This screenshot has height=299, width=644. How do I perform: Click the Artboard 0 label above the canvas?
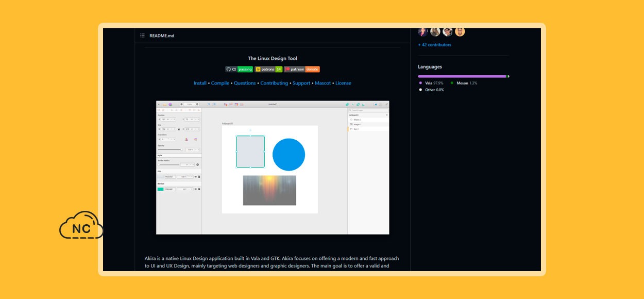point(227,124)
